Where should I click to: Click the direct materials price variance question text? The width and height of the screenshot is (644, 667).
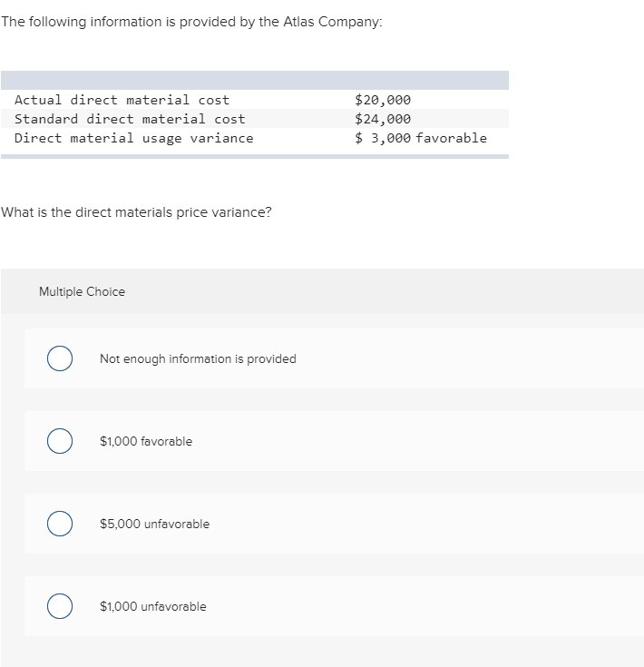point(136,212)
